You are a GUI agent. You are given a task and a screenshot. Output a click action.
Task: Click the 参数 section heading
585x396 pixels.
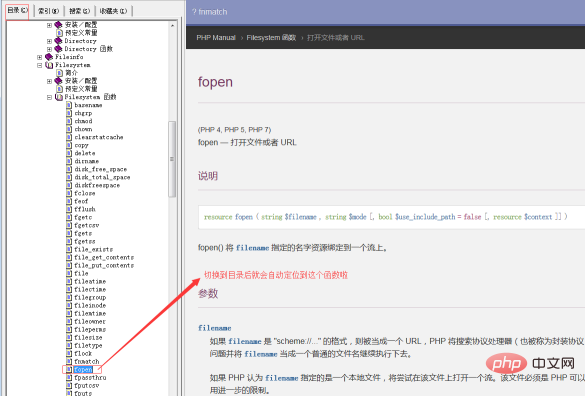(208, 294)
